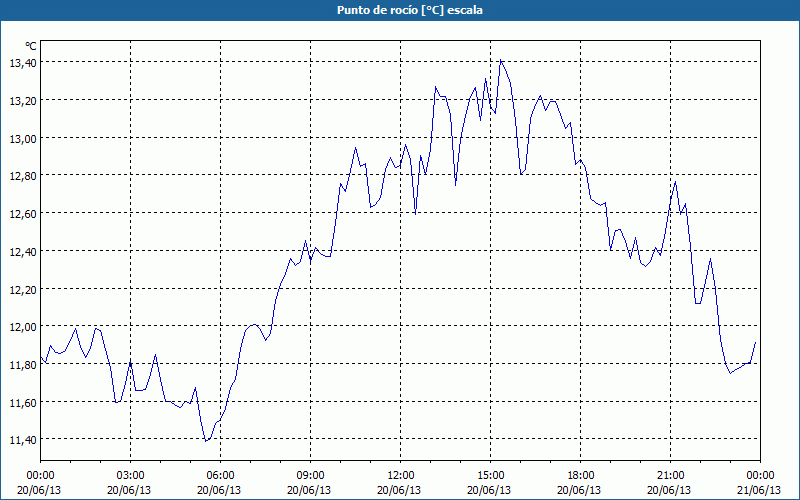800x500 pixels.
Task: Click the 21/06/13 date label
Action: 760,490
